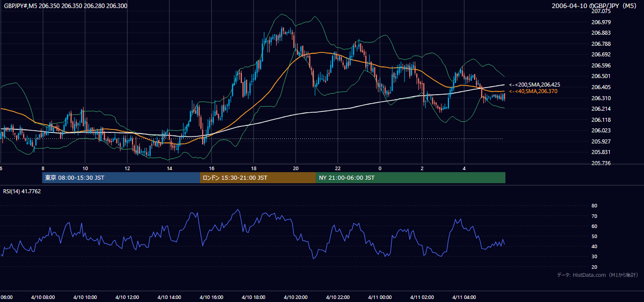
Task: Click the London 15:30-21:00 JST session bar
Action: 258,178
